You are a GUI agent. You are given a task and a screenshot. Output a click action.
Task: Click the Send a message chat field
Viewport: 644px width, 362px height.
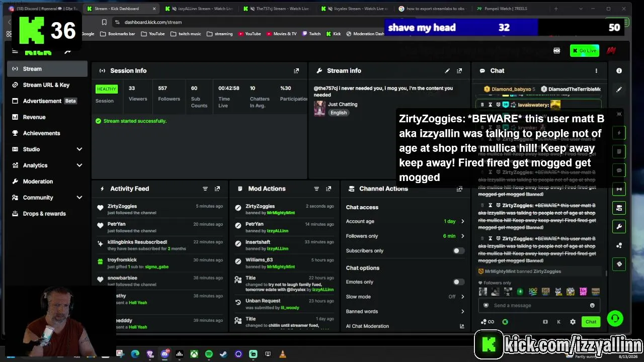click(x=538, y=305)
